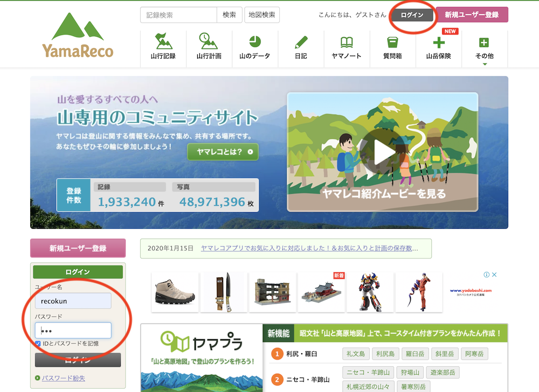Click sidebar 新規ユーザー登録 pink button
The image size is (539, 392).
78,248
